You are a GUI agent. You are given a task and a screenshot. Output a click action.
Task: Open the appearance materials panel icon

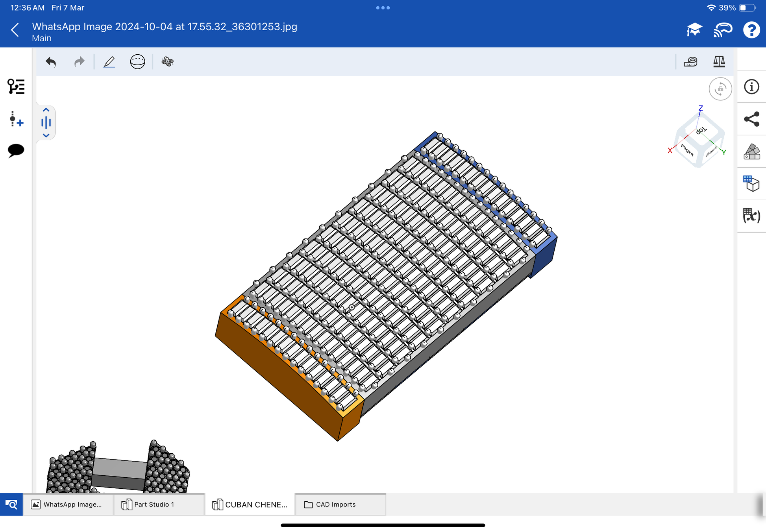pyautogui.click(x=751, y=151)
